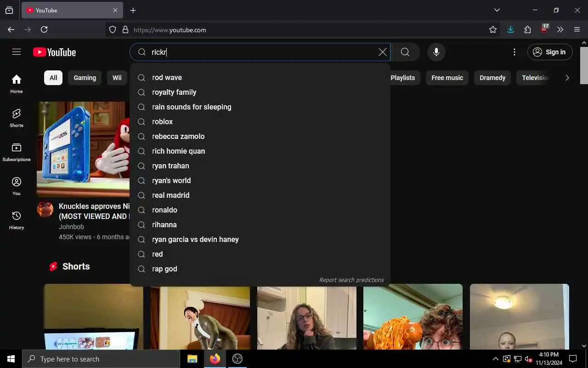Clear the search box with the X

point(382,52)
